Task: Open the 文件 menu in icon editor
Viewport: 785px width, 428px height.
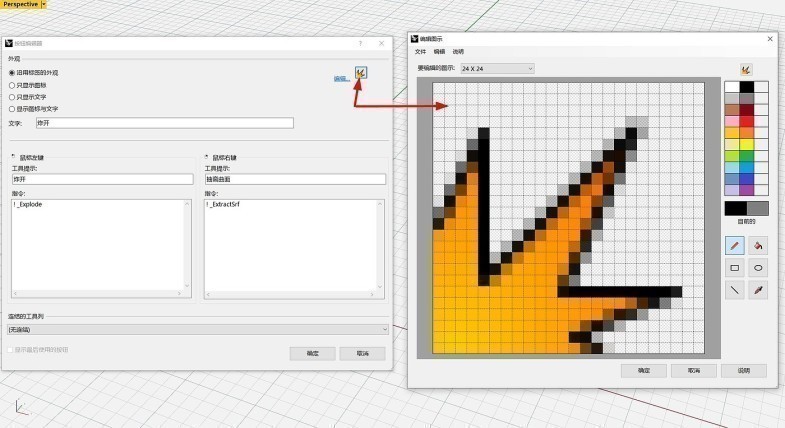Action: point(420,51)
